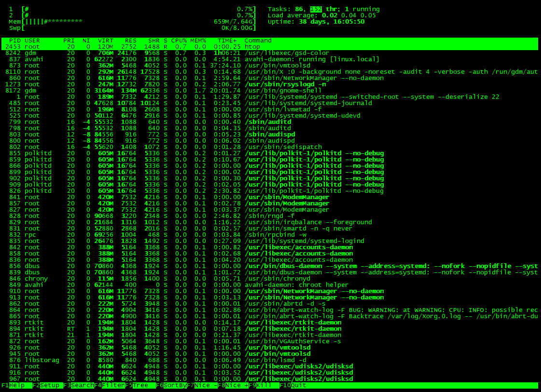This screenshot has width=541, height=392.
Task: Select the abrt-watch-log Backtrace row
Action: tap(270, 316)
